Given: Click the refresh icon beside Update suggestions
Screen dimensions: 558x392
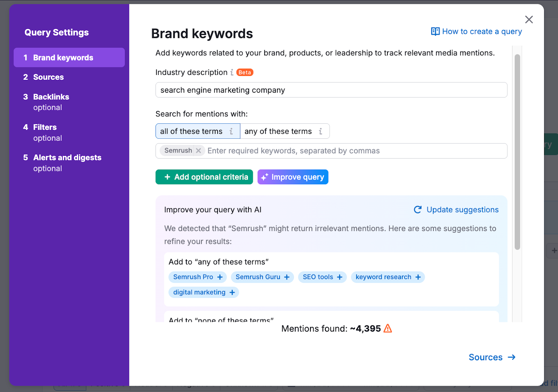Looking at the screenshot, I should (417, 210).
